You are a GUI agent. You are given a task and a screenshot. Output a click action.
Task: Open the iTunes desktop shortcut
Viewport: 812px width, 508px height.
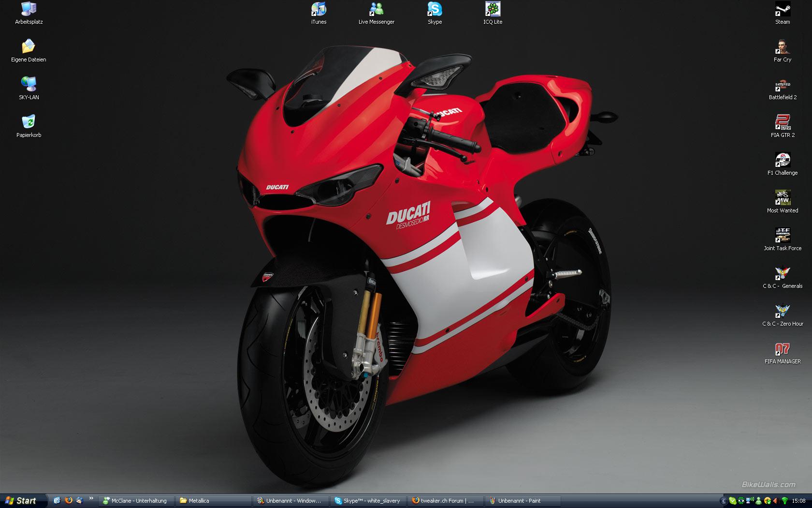point(319,10)
